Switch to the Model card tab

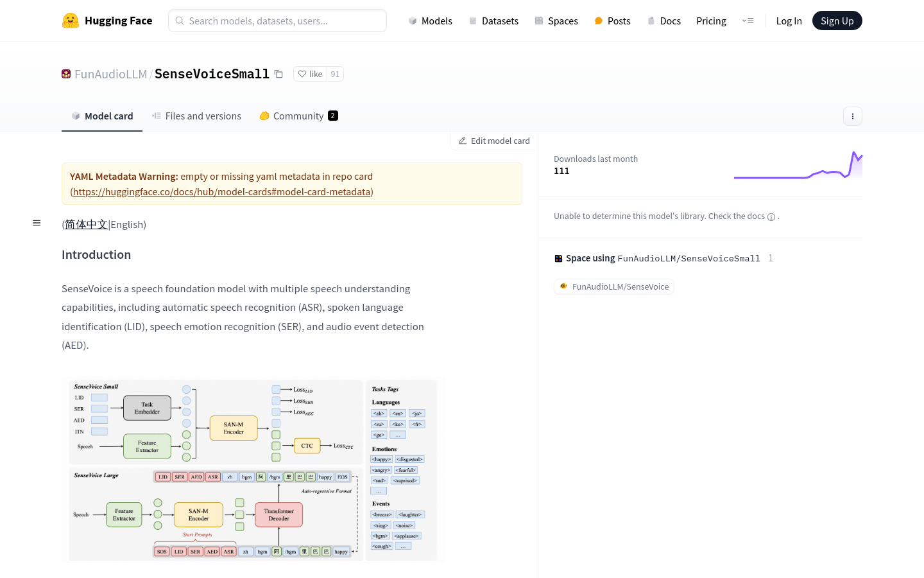(102, 116)
